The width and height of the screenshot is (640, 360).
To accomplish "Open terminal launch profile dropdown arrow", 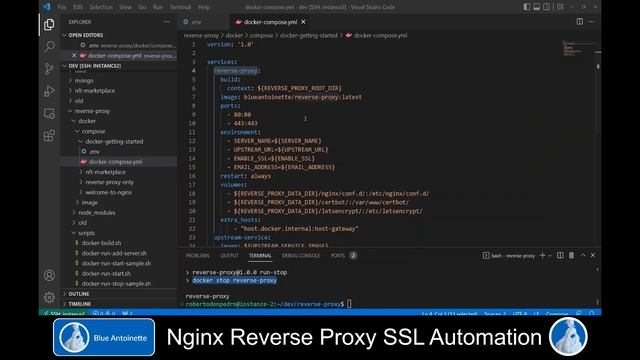I will click(x=550, y=256).
